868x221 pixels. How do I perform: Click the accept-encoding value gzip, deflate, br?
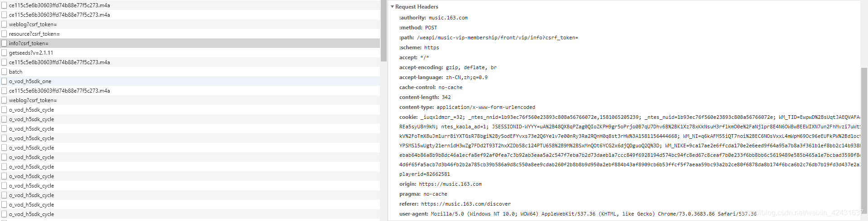tap(471, 67)
